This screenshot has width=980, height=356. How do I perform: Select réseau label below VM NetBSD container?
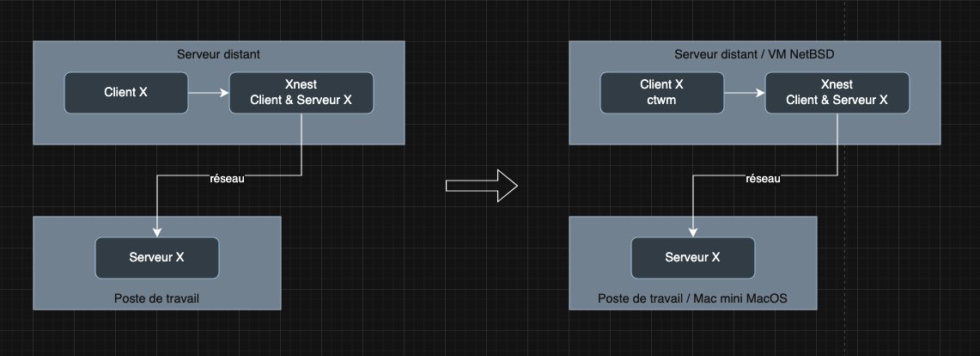click(x=764, y=179)
